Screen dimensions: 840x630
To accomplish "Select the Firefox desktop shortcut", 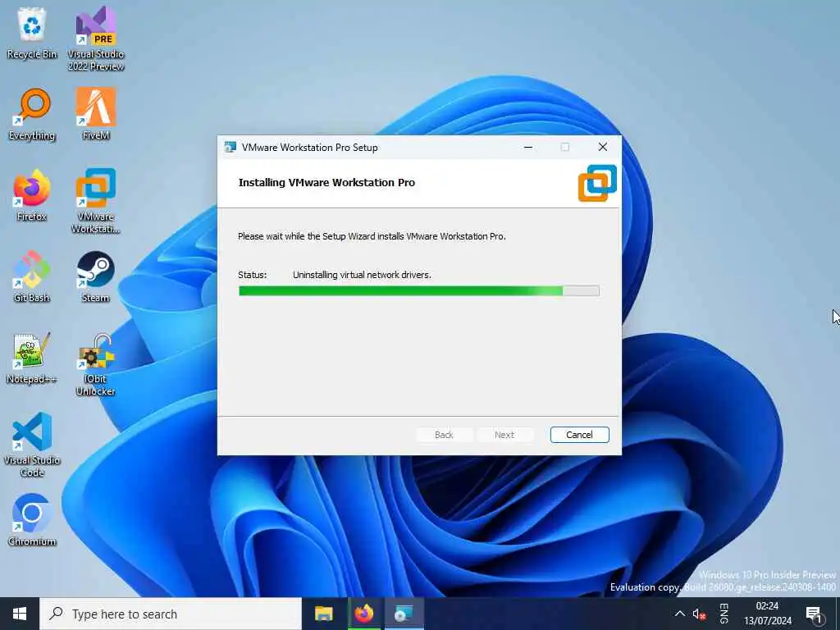I will tap(32, 195).
